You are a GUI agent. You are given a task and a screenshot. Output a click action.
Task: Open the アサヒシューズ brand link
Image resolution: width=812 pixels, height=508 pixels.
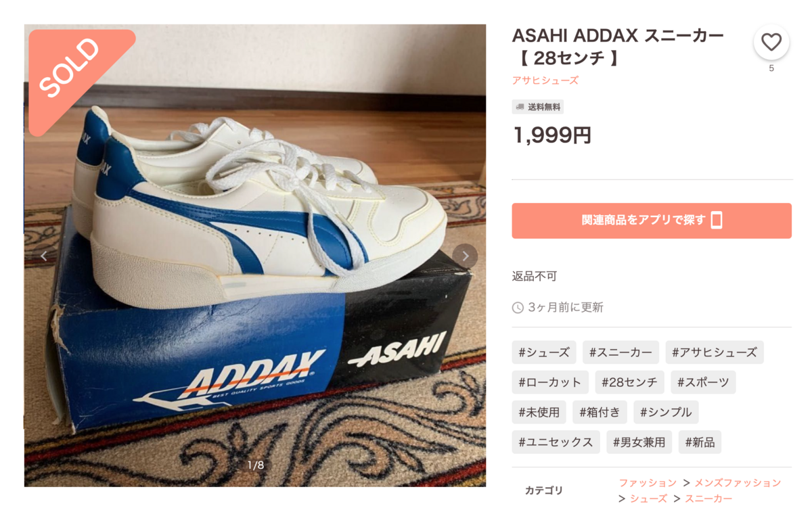click(545, 80)
